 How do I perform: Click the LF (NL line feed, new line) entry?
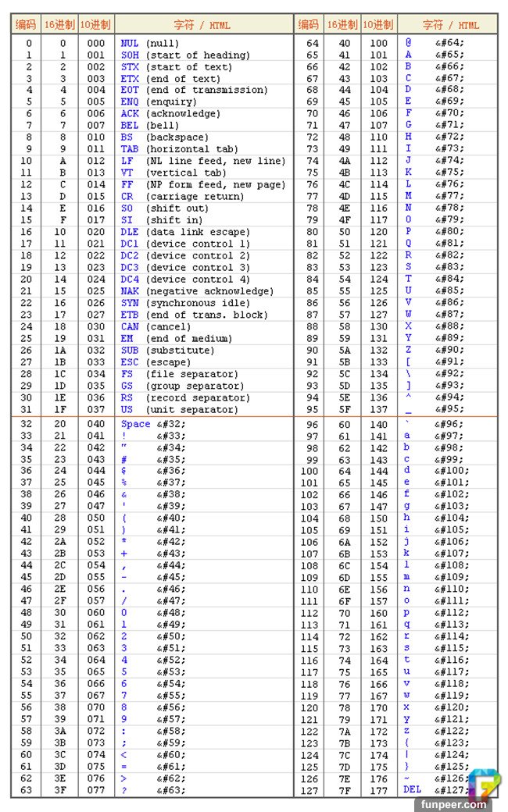202,161
